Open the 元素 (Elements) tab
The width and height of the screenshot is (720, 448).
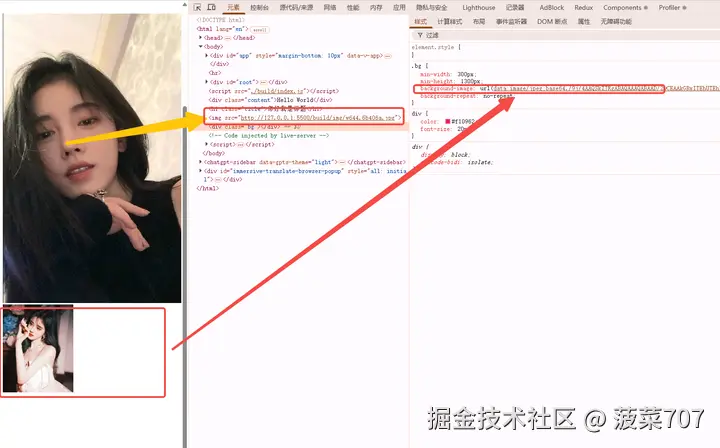pyautogui.click(x=233, y=7)
